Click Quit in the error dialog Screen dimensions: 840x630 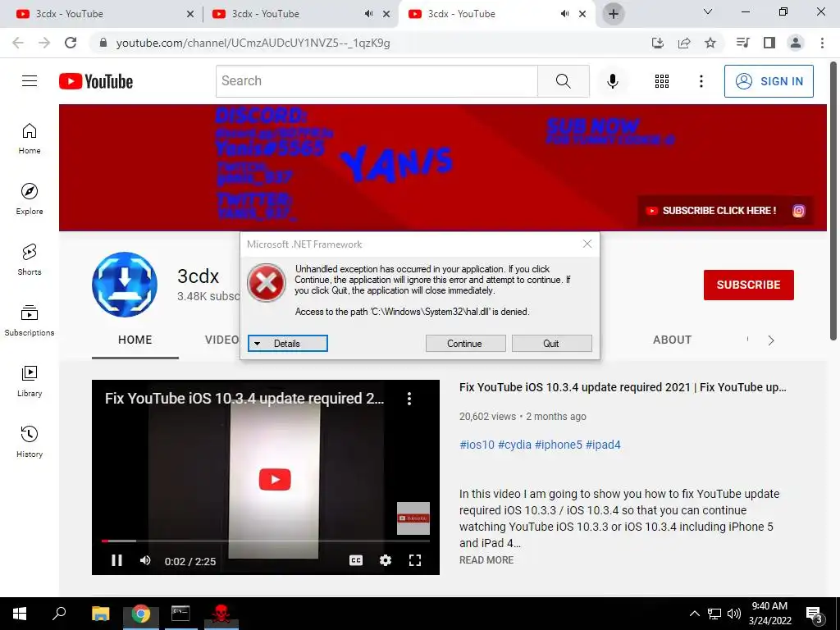(552, 344)
